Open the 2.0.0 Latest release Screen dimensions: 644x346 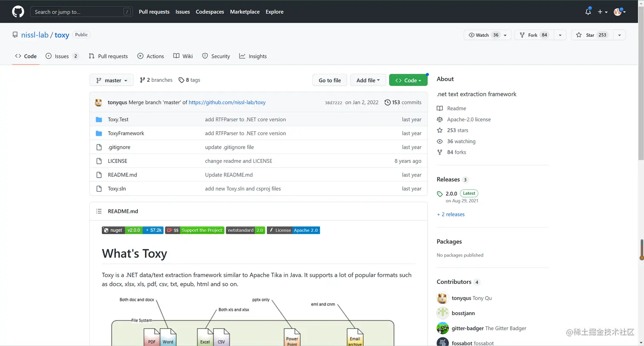tap(457, 193)
